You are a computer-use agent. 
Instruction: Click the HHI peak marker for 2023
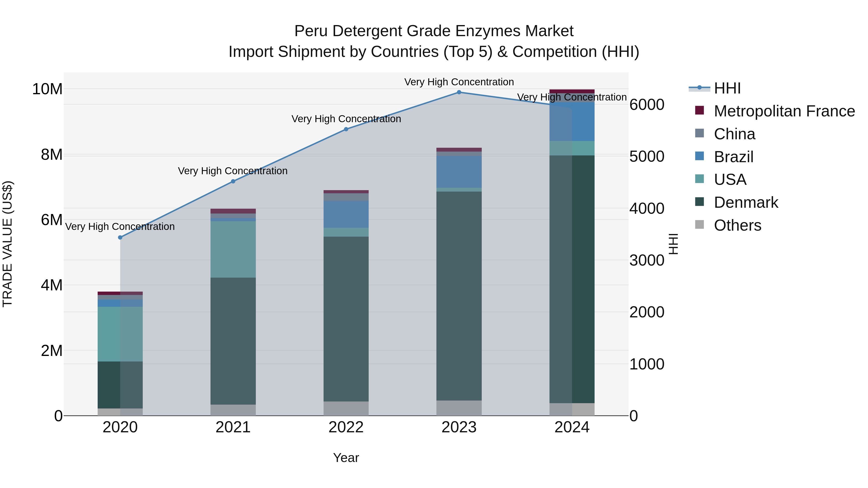click(x=459, y=92)
